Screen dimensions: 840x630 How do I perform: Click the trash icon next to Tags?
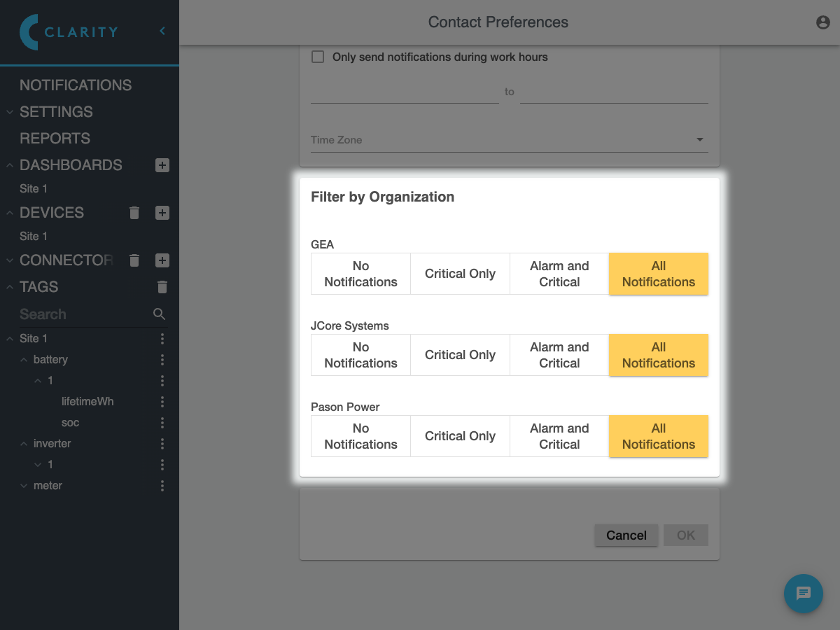click(x=162, y=287)
